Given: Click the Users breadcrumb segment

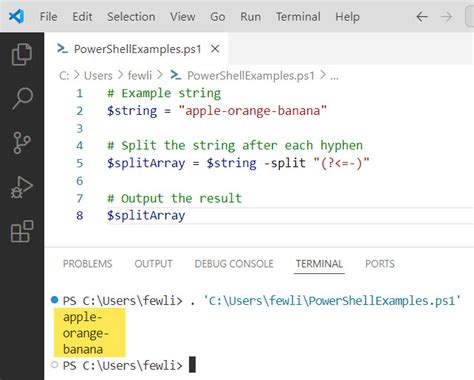Looking at the screenshot, I should click(98, 76).
